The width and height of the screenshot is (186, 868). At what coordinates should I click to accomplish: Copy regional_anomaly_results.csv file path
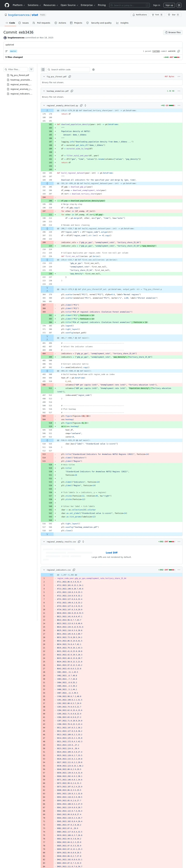79,541
